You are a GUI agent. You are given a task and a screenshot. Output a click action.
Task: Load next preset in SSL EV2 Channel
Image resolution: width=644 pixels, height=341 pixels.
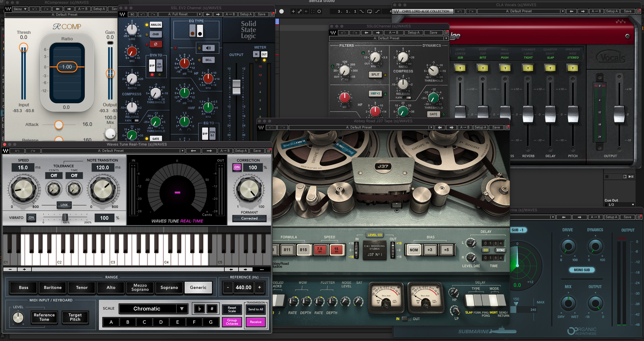click(x=218, y=14)
